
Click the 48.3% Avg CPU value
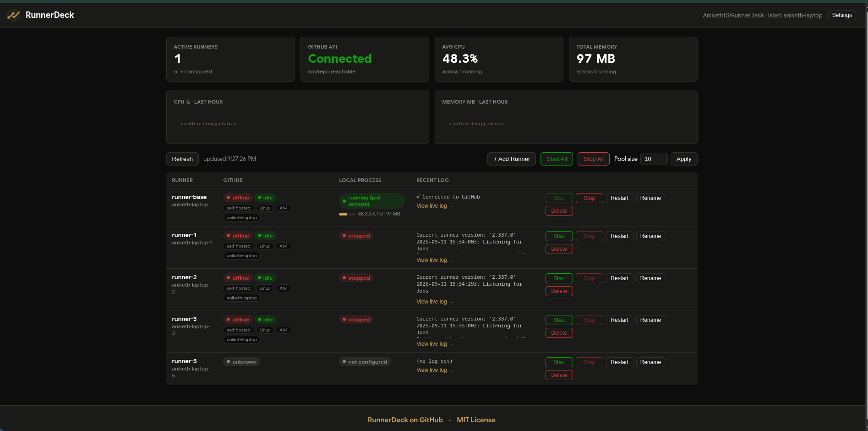(460, 59)
